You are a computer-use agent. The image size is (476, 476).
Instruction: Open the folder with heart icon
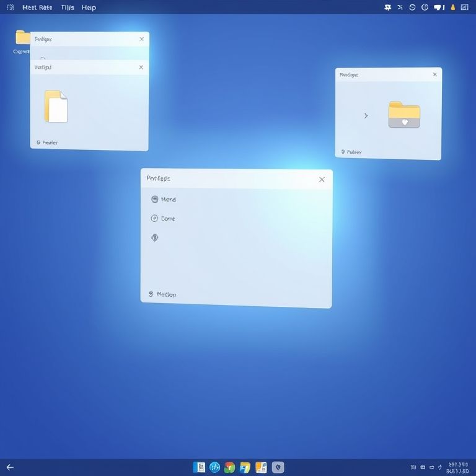click(404, 115)
